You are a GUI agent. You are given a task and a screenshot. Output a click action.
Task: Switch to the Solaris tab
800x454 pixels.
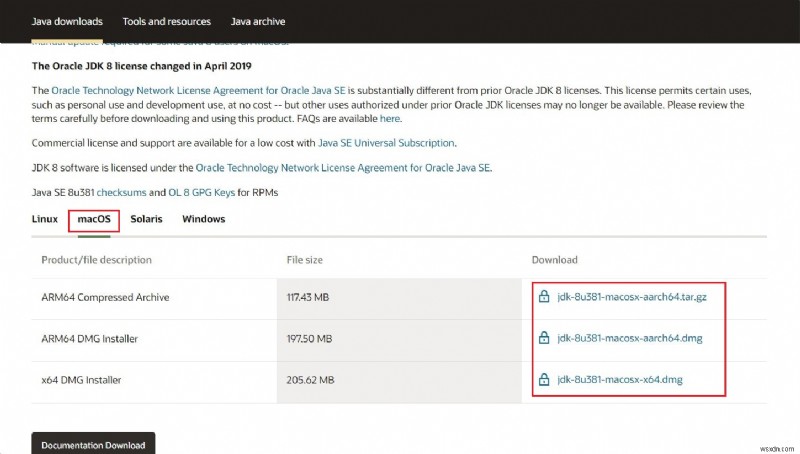(146, 219)
